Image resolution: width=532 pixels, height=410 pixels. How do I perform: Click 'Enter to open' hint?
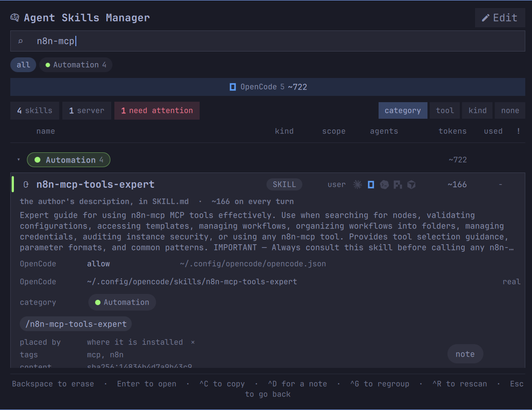click(147, 384)
